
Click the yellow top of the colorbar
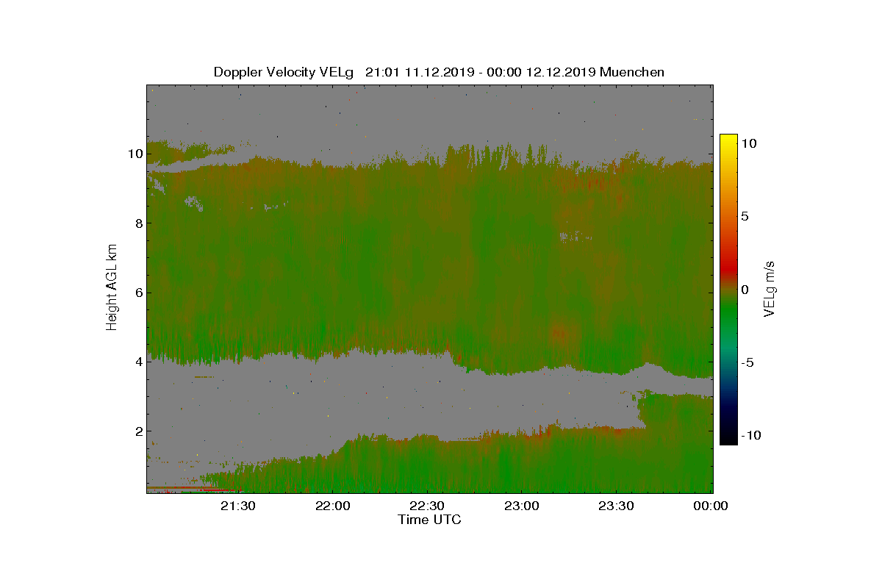coord(728,140)
